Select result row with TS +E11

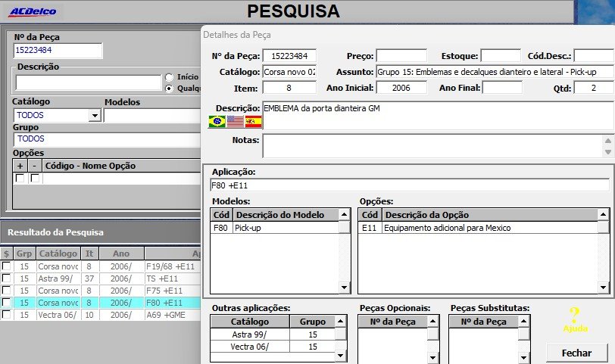(101, 278)
